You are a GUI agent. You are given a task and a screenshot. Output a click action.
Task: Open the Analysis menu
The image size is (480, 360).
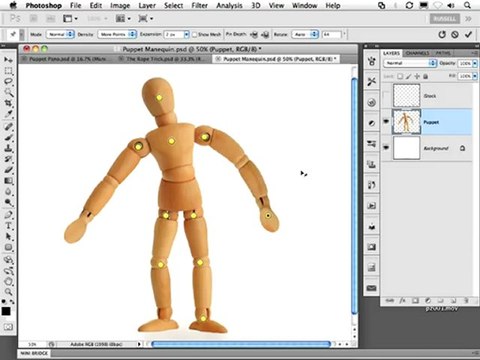coord(229,6)
